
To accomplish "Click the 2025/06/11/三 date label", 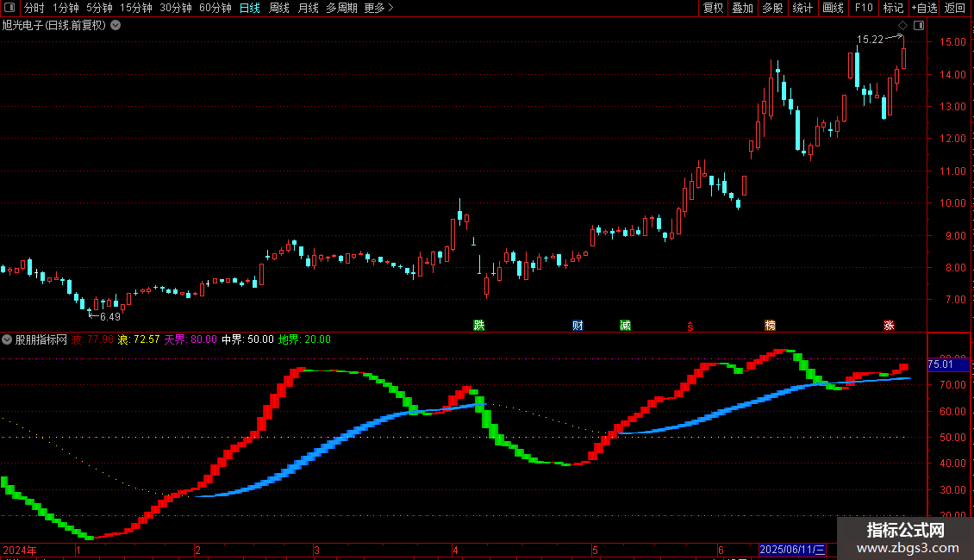I will click(793, 550).
